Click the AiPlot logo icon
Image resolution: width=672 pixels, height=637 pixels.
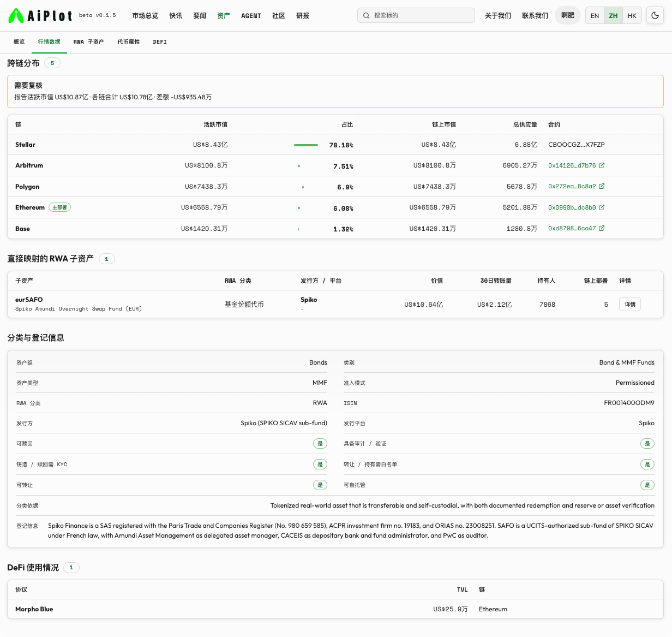click(16, 15)
